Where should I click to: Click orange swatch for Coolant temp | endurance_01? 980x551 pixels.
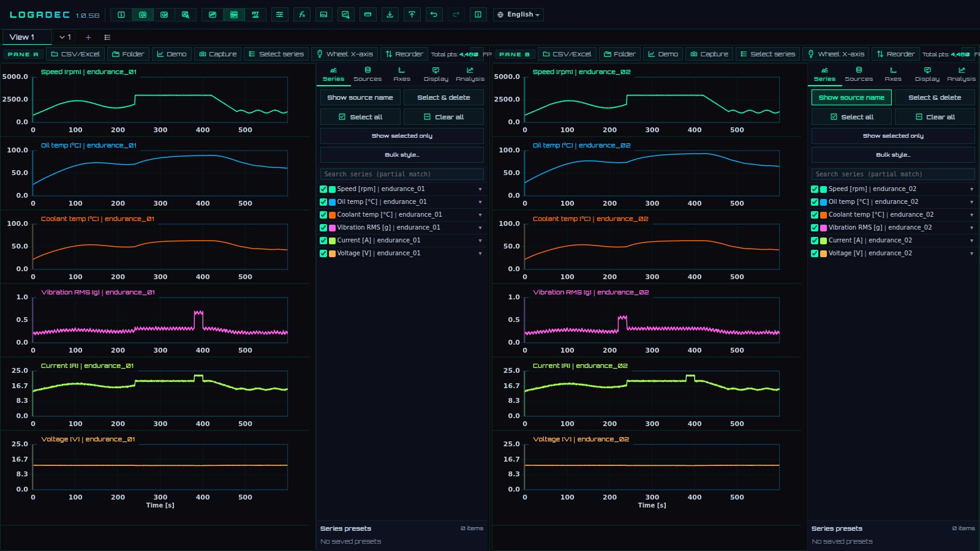pyautogui.click(x=332, y=215)
